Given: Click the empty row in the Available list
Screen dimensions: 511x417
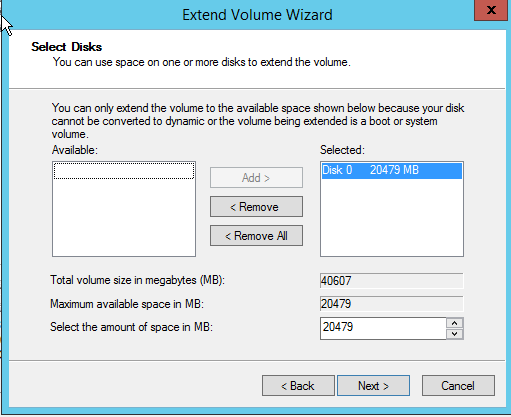Looking at the screenshot, I should tap(124, 171).
